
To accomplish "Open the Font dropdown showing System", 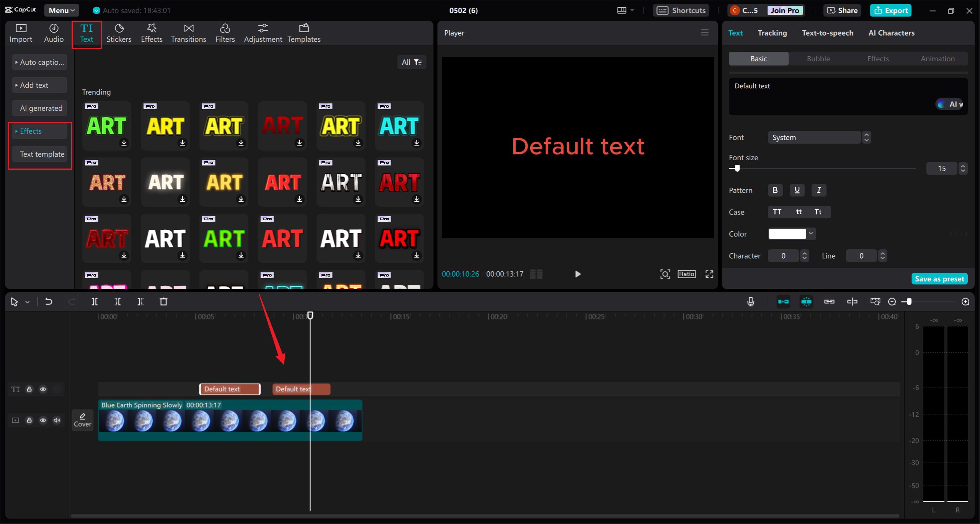I will click(814, 137).
